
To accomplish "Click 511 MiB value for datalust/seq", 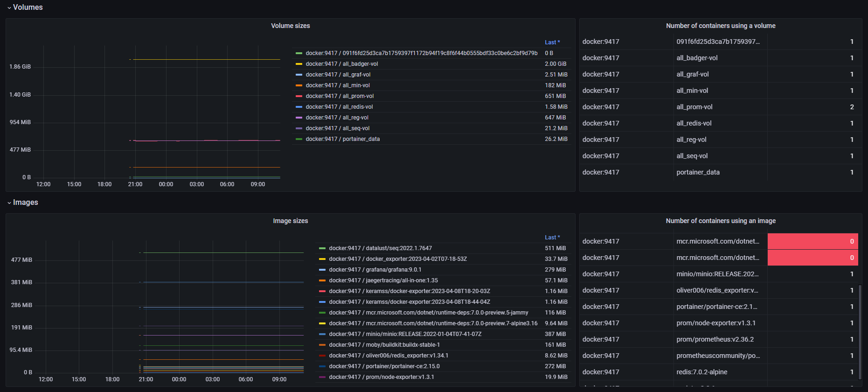I will point(555,248).
